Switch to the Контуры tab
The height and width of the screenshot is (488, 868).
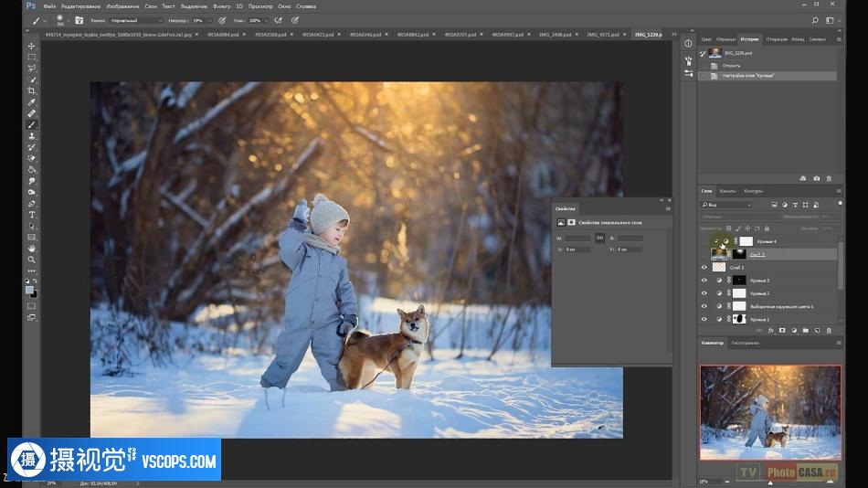point(754,191)
